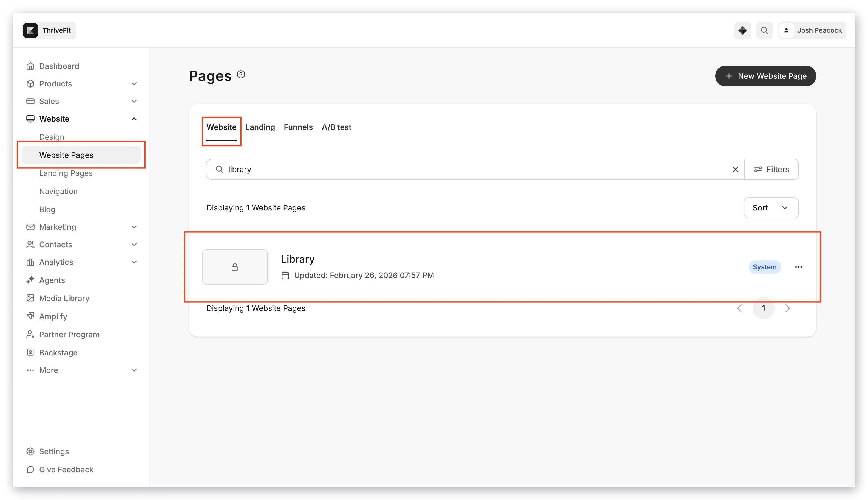Go to next page arrow
The height and width of the screenshot is (500, 868).
(x=787, y=308)
